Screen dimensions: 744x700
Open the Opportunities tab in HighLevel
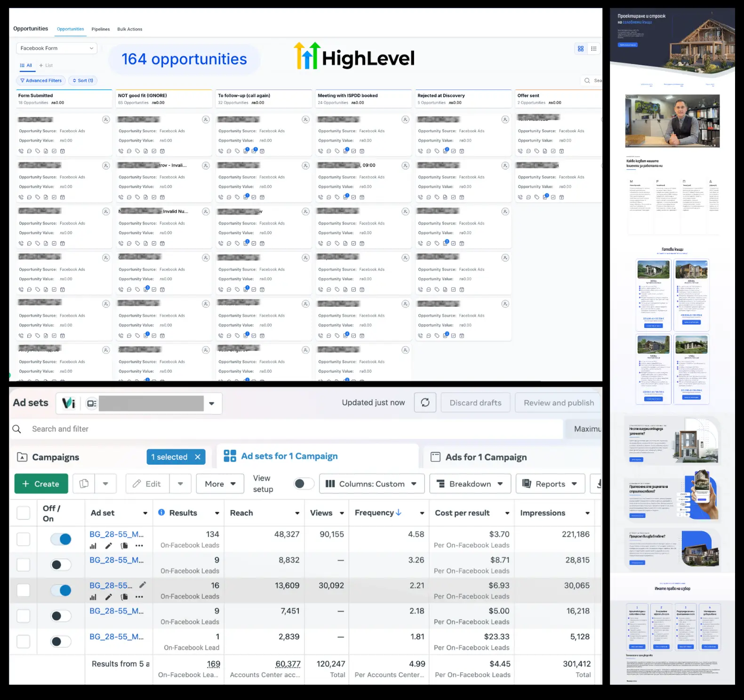click(x=70, y=29)
